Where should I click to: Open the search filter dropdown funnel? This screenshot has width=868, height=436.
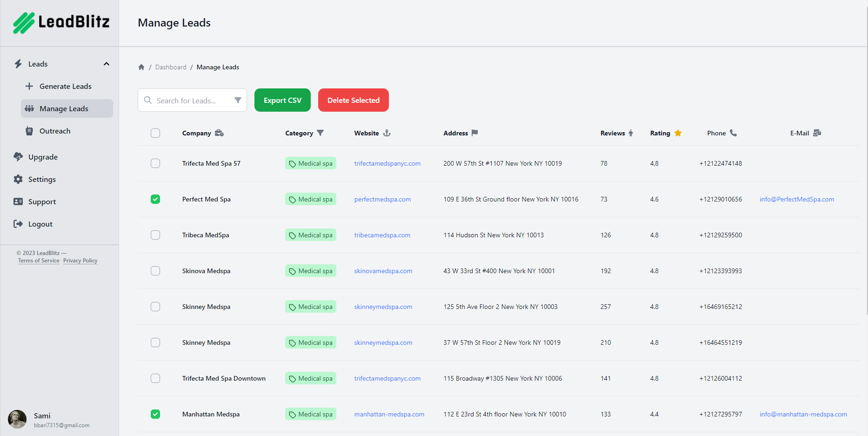[238, 100]
